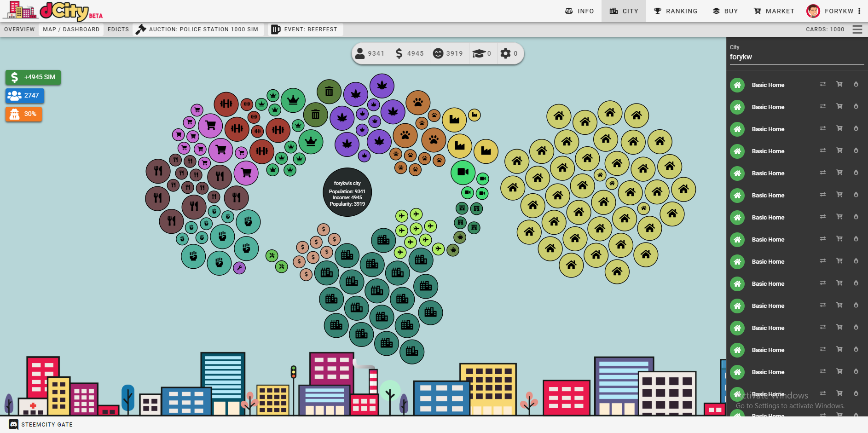Click the cart icon on the second Basic Home
Image resolution: width=868 pixels, height=433 pixels.
pyautogui.click(x=839, y=106)
